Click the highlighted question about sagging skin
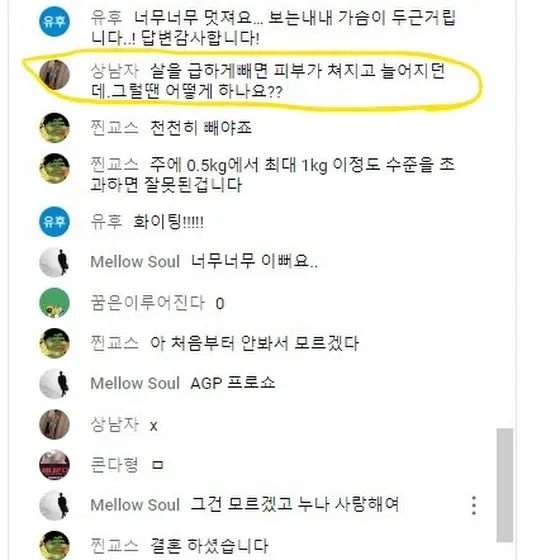The image size is (560, 560). (268, 81)
